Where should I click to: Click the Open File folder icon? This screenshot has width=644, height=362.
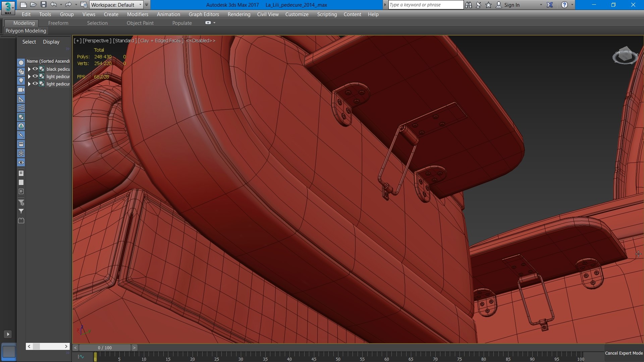coord(33,5)
